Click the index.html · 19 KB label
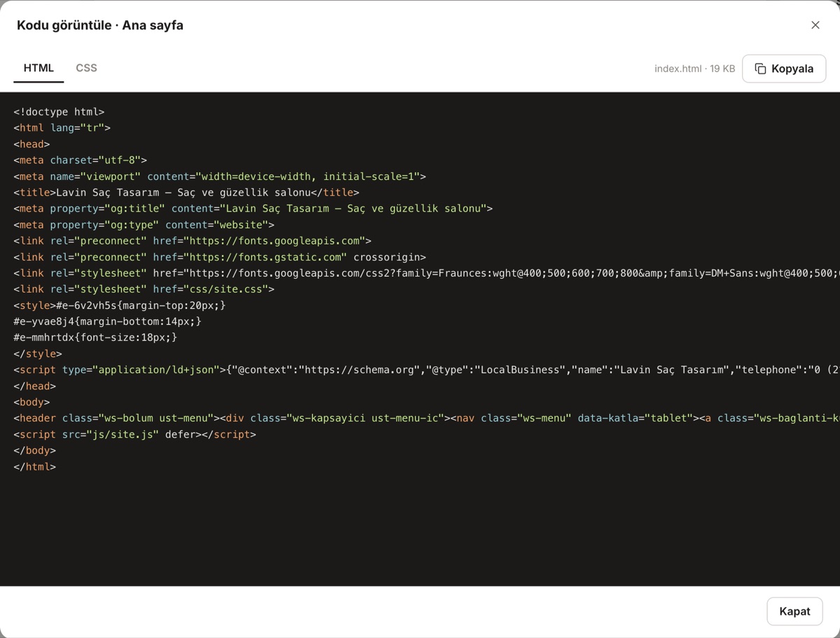 (x=694, y=69)
